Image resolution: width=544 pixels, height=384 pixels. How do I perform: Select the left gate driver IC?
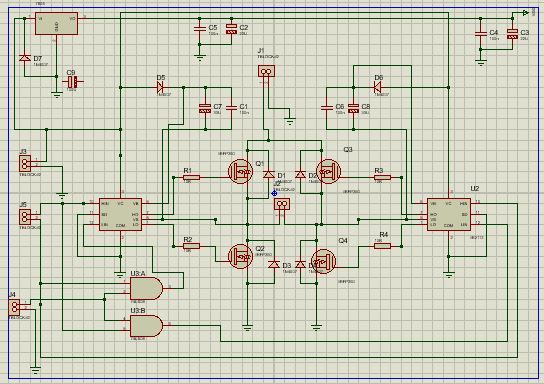pyautogui.click(x=120, y=214)
